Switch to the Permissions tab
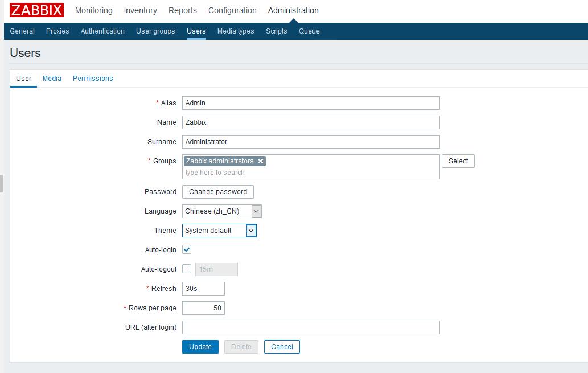 93,79
